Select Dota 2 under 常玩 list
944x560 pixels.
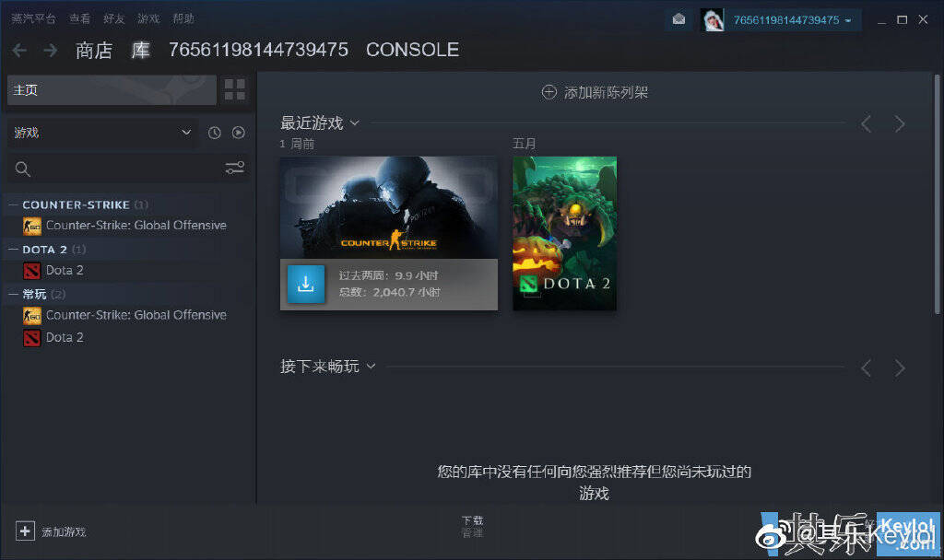(65, 337)
